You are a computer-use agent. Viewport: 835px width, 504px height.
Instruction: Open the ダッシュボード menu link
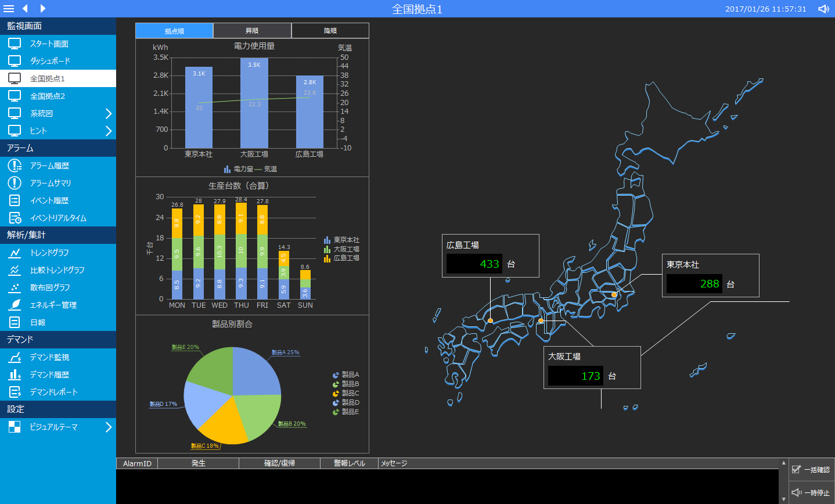(x=50, y=61)
